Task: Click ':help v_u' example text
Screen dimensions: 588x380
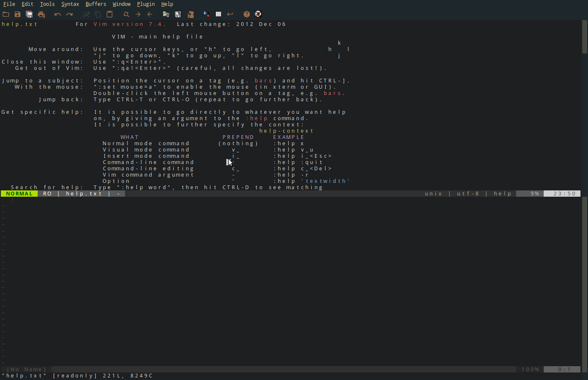Action: 294,150
